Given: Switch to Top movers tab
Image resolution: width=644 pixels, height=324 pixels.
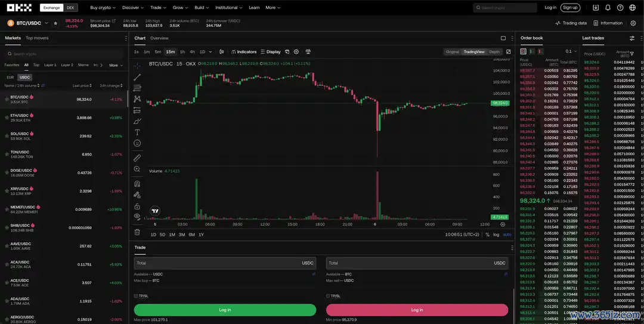Looking at the screenshot, I should 37,38.
